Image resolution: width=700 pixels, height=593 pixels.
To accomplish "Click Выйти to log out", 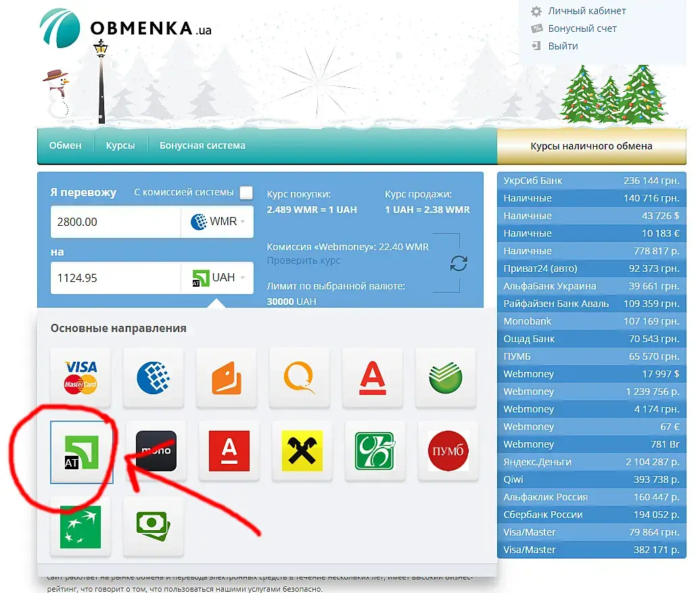I will (563, 46).
